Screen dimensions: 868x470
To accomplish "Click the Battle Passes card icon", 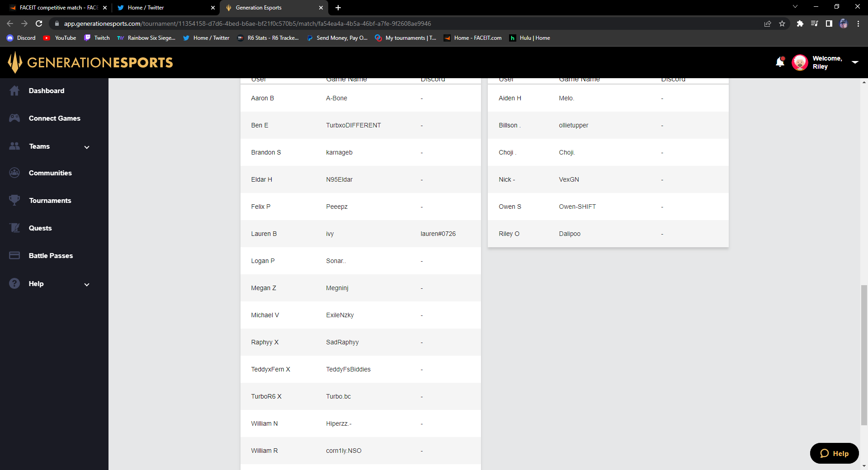I will [x=14, y=255].
